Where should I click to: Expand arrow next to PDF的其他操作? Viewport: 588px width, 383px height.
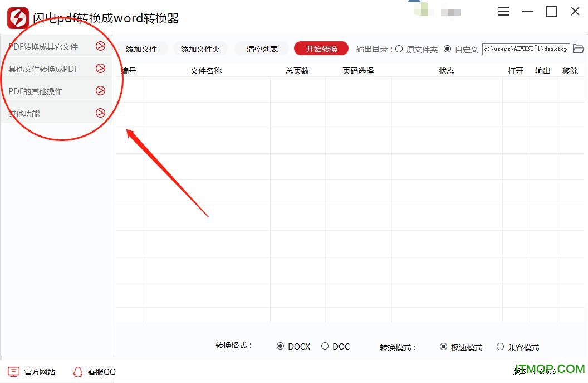(100, 90)
